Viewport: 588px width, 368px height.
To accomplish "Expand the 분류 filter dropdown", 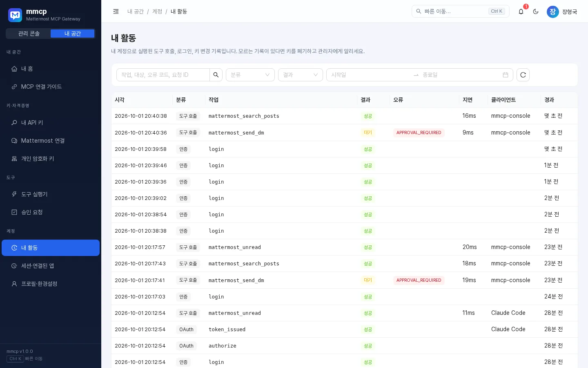I will coord(250,75).
